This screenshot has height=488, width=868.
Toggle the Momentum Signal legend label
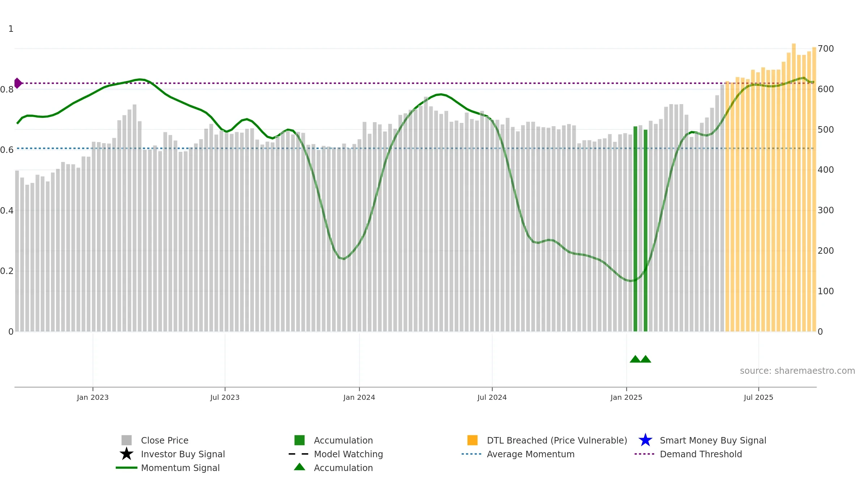coord(180,468)
